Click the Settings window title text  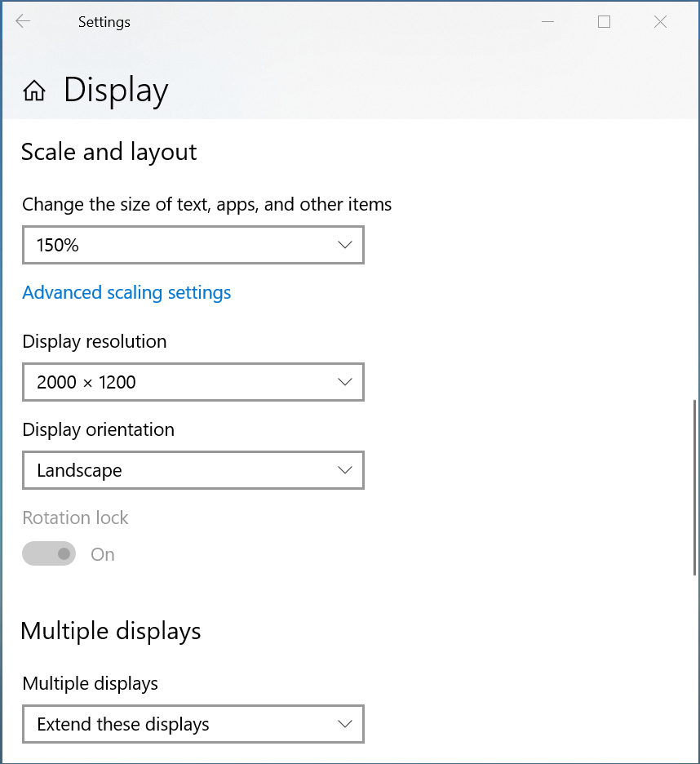[x=104, y=22]
